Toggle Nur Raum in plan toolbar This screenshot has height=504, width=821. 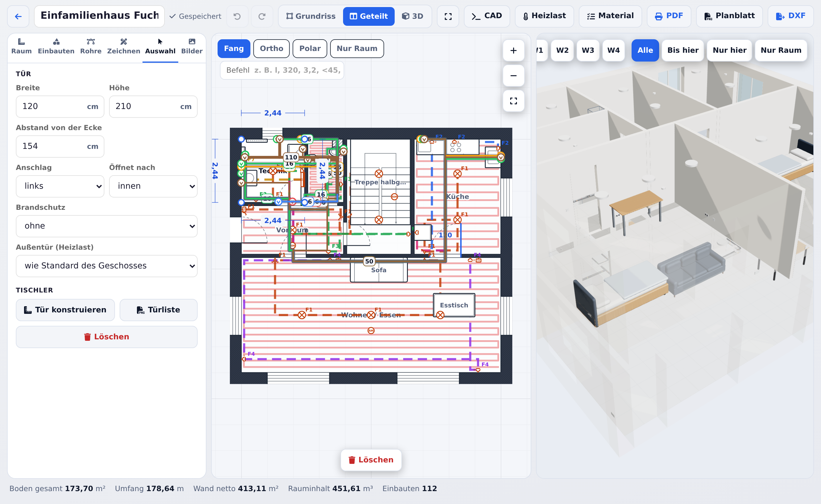point(357,49)
